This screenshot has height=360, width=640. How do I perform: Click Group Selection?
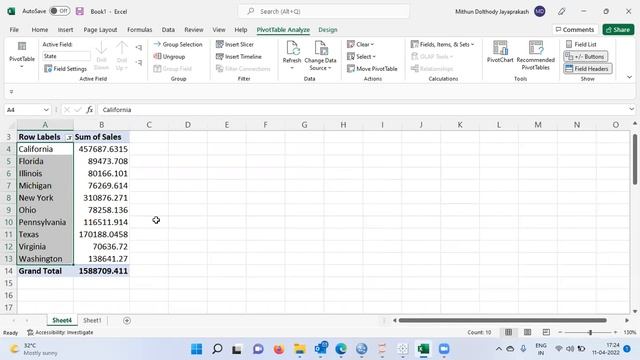[x=178, y=44]
